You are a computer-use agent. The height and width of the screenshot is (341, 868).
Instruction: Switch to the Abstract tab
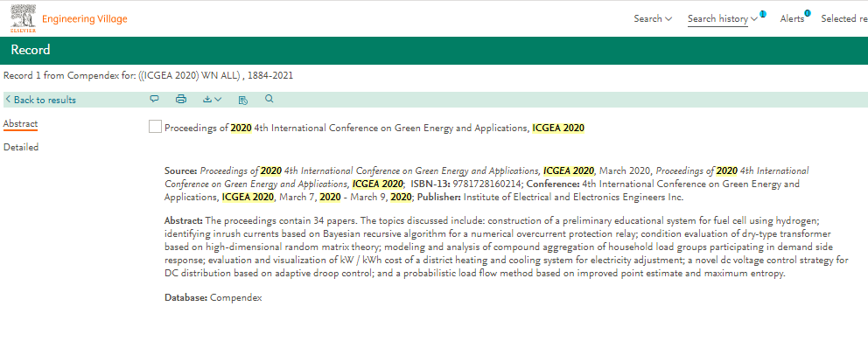pyautogui.click(x=20, y=124)
